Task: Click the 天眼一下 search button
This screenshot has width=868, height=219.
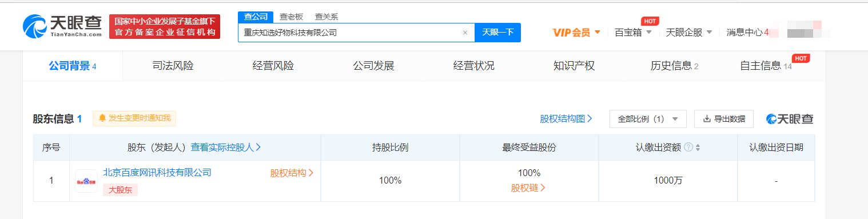Action: [497, 33]
